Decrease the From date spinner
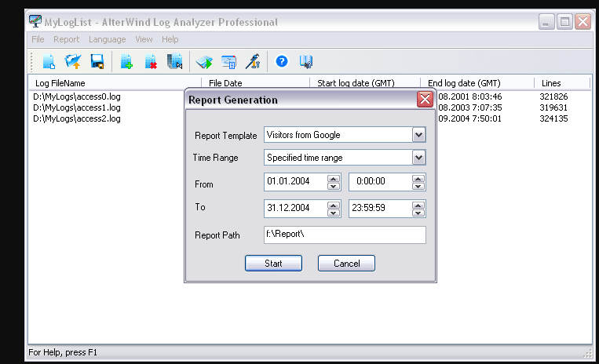 click(x=334, y=186)
